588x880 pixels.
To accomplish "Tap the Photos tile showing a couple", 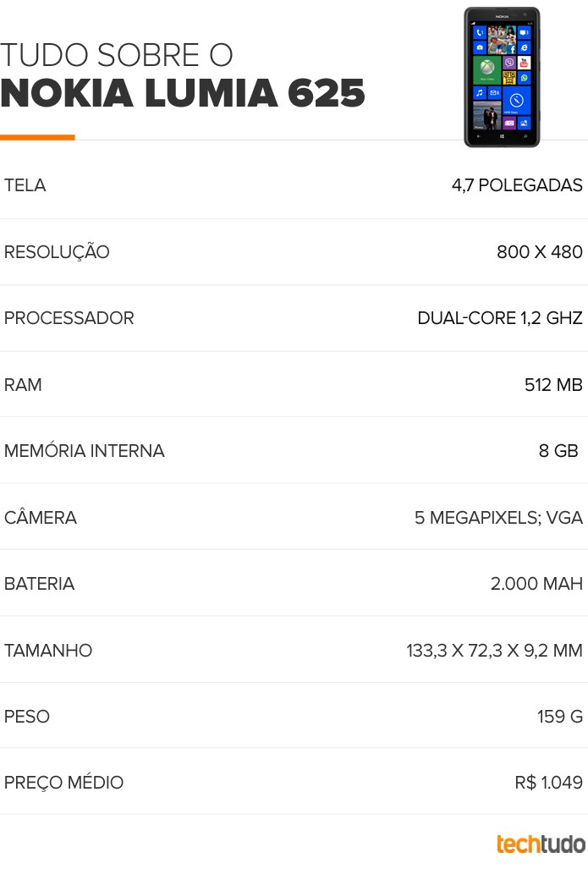I will (487, 115).
